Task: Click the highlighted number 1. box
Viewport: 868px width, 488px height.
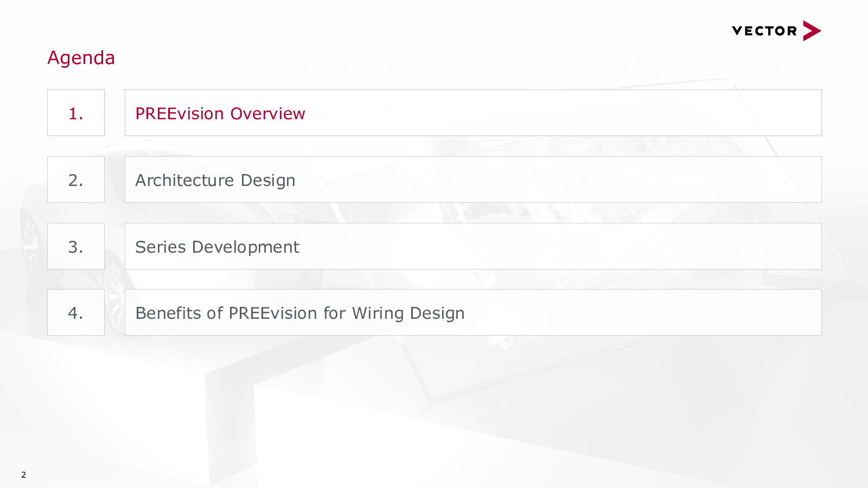Action: click(76, 113)
